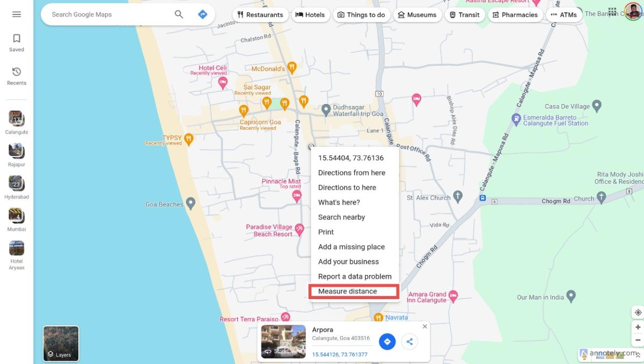Image resolution: width=644 pixels, height=364 pixels.
Task: Toggle the map Layers view
Action: (x=61, y=343)
